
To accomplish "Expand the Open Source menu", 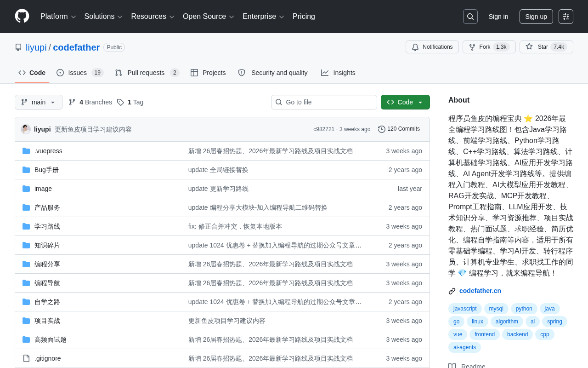I will click(x=209, y=17).
